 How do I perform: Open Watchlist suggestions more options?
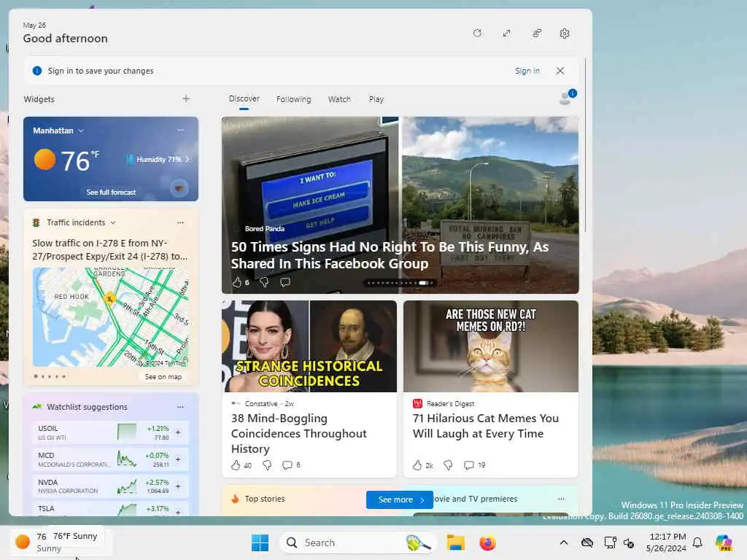(180, 407)
